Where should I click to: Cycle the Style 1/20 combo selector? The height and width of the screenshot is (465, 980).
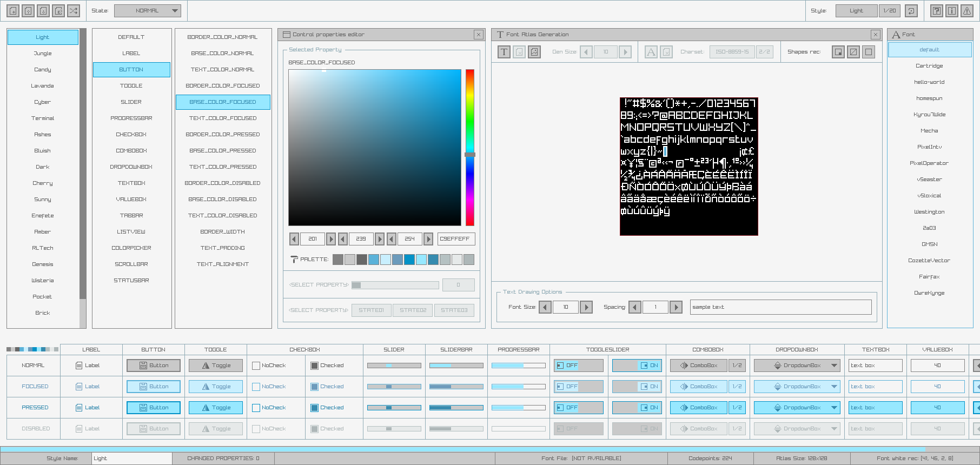890,11
